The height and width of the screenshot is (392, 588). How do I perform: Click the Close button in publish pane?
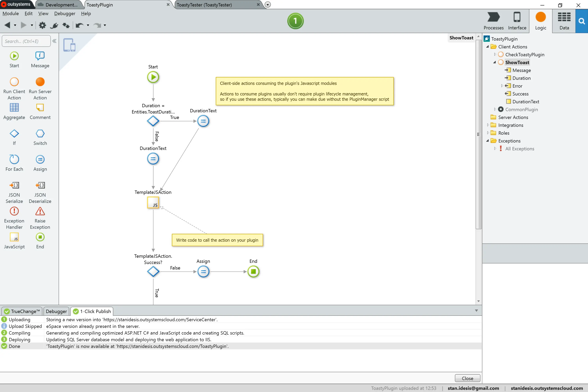467,378
